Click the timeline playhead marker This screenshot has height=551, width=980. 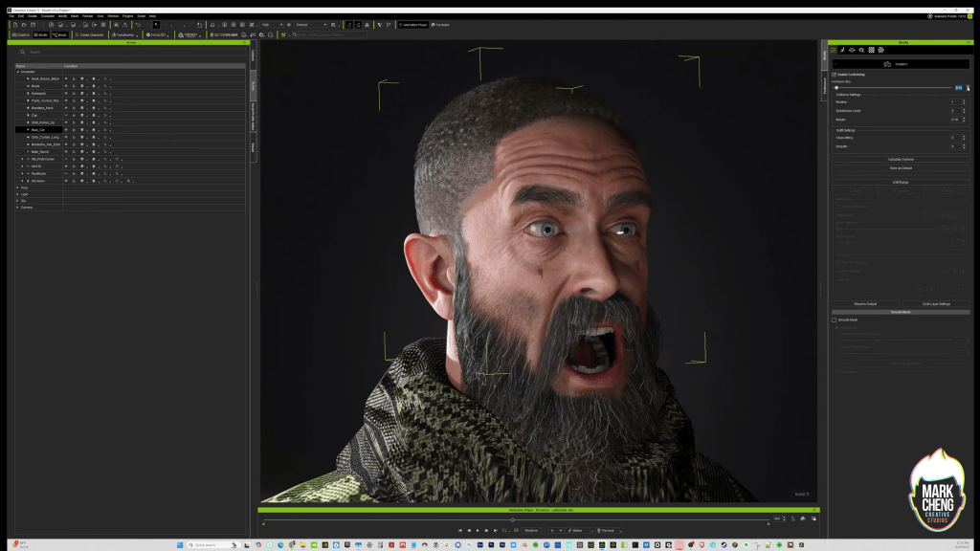(x=513, y=519)
